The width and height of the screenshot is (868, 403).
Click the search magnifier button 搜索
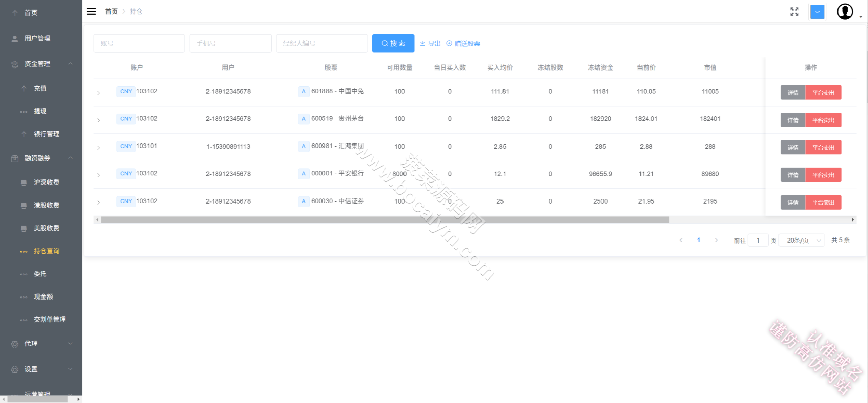click(393, 43)
